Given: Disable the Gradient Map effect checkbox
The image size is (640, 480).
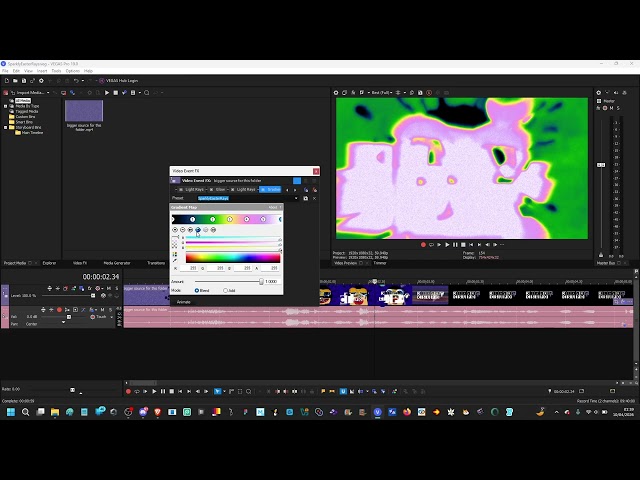Looking at the screenshot, I should [263, 190].
